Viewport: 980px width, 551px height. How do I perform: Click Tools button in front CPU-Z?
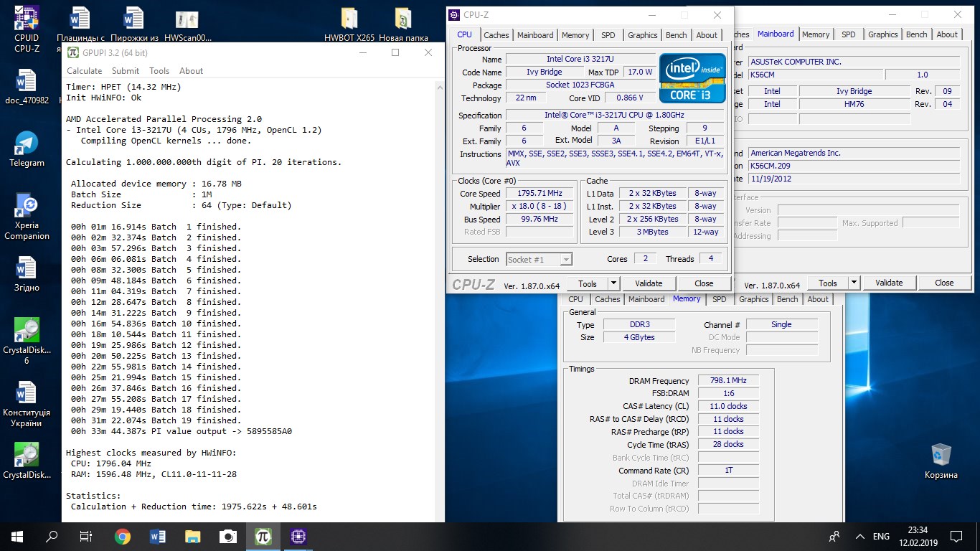pos(588,283)
